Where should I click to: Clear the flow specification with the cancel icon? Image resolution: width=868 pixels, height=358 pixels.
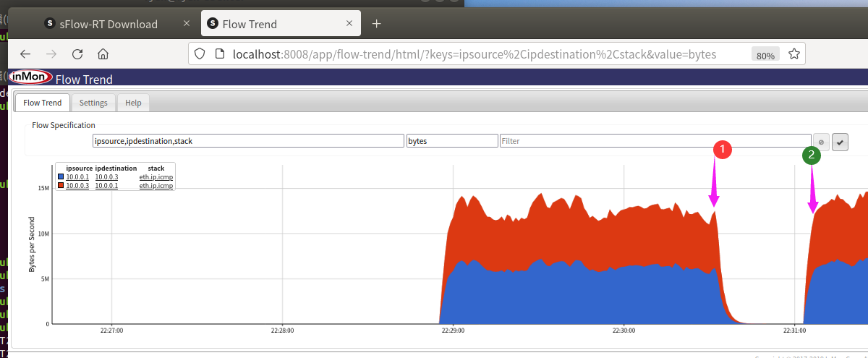[821, 142]
